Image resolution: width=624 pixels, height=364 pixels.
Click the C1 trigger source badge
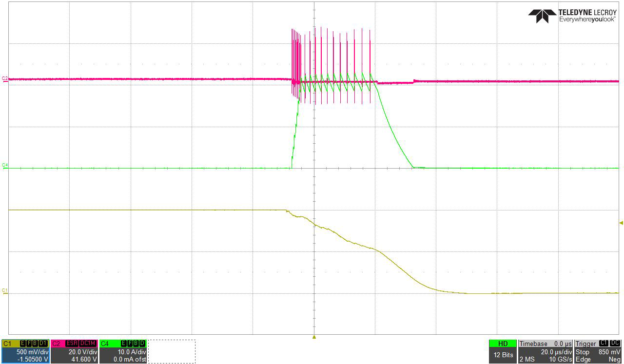(x=604, y=343)
